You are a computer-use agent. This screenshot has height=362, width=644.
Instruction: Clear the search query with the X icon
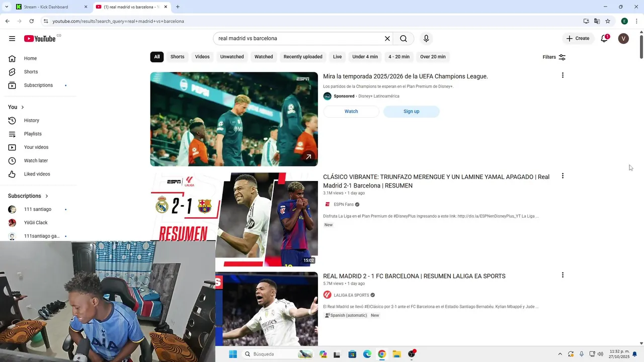tap(387, 39)
